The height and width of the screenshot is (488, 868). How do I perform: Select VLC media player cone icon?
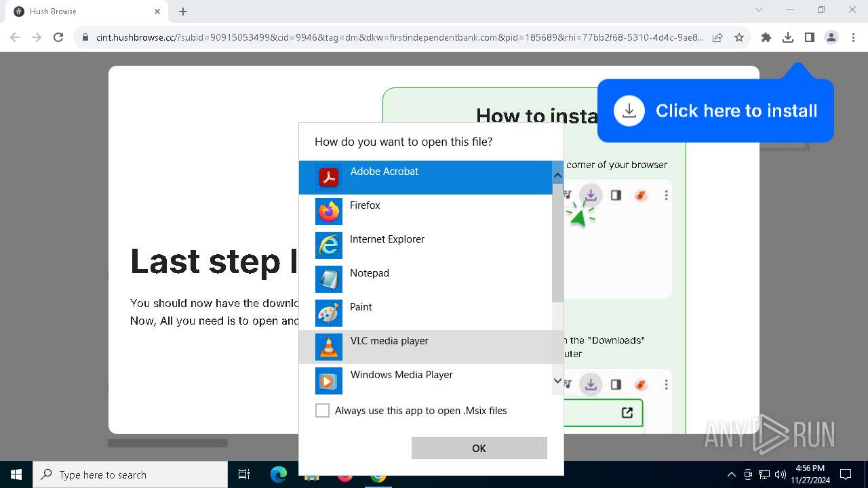point(329,347)
